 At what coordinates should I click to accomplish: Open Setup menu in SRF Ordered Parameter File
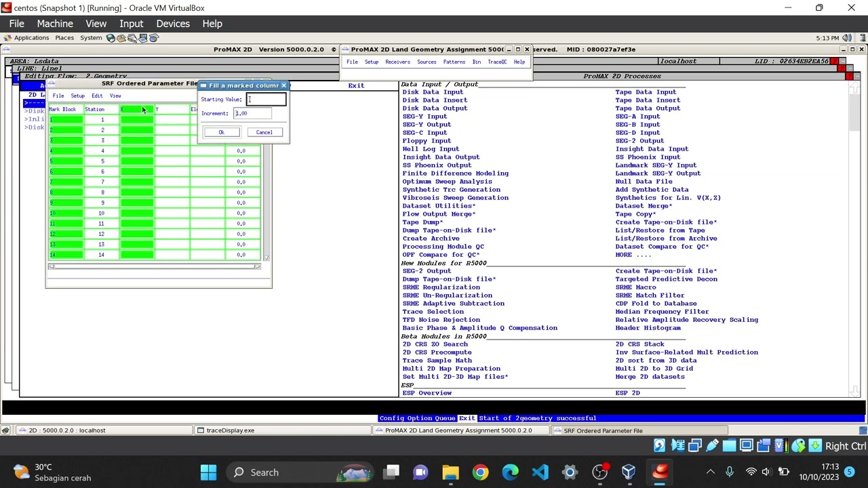coord(78,96)
